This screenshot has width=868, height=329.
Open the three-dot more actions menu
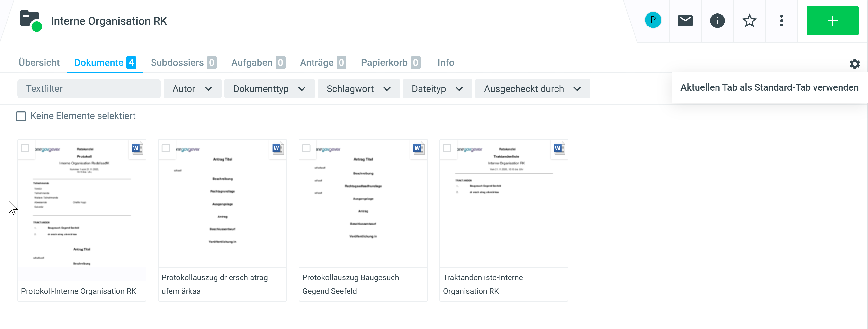pyautogui.click(x=781, y=21)
